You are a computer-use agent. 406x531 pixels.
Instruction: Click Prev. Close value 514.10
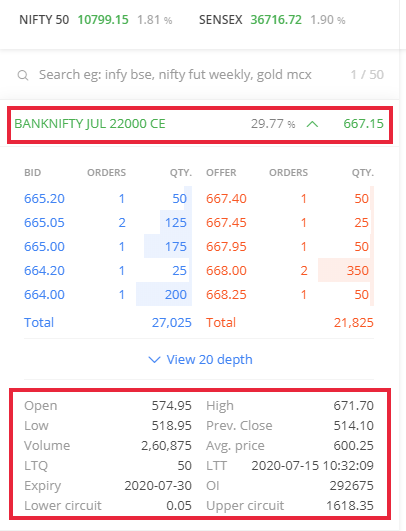pos(354,426)
